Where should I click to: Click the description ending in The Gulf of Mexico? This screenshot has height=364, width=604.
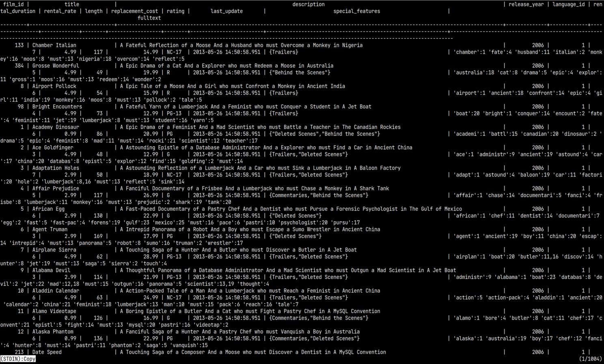click(x=291, y=209)
